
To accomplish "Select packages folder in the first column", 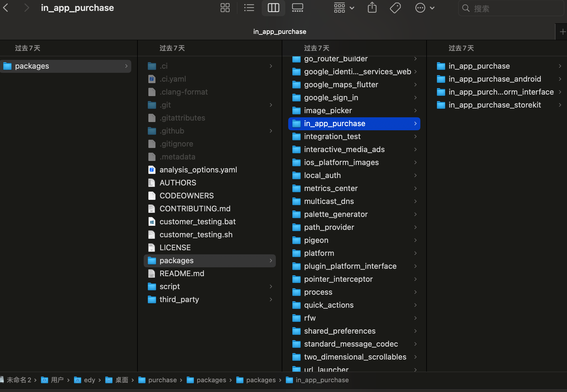I will [x=66, y=66].
